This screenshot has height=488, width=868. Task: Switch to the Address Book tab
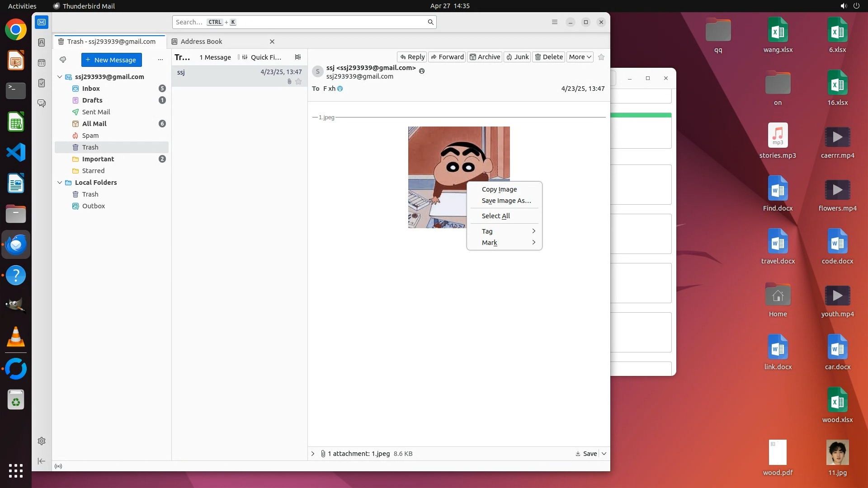click(x=202, y=42)
